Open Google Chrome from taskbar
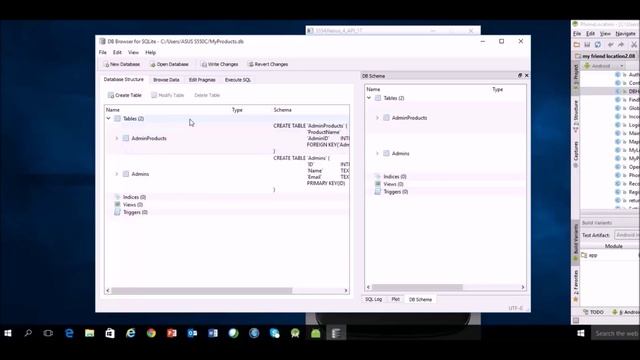This screenshot has width=640, height=360. pos(151,333)
